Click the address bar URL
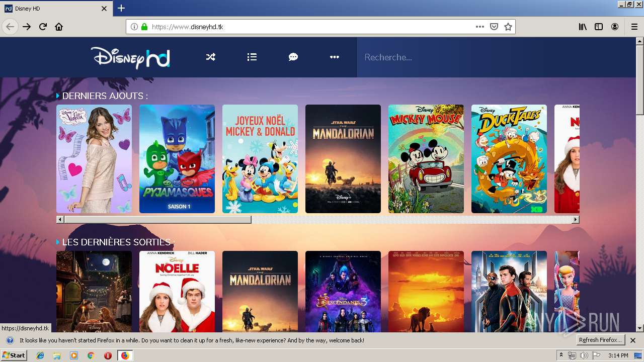The width and height of the screenshot is (644, 362). pyautogui.click(x=187, y=27)
